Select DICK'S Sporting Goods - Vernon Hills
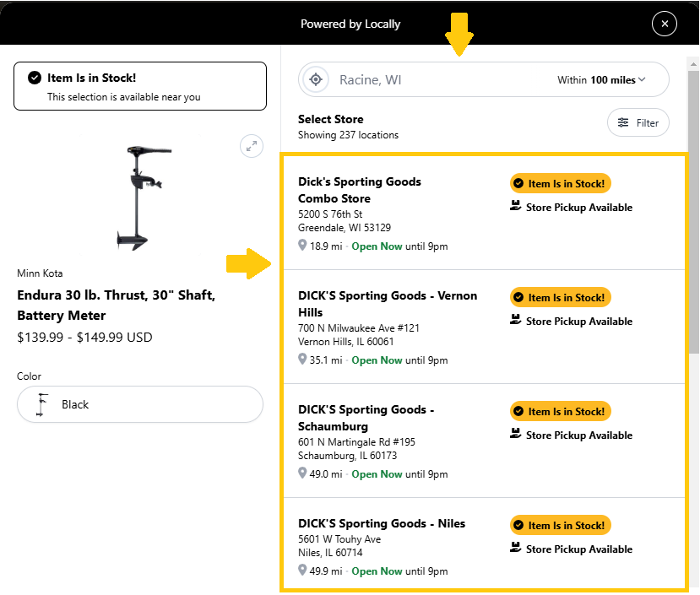 (x=484, y=327)
